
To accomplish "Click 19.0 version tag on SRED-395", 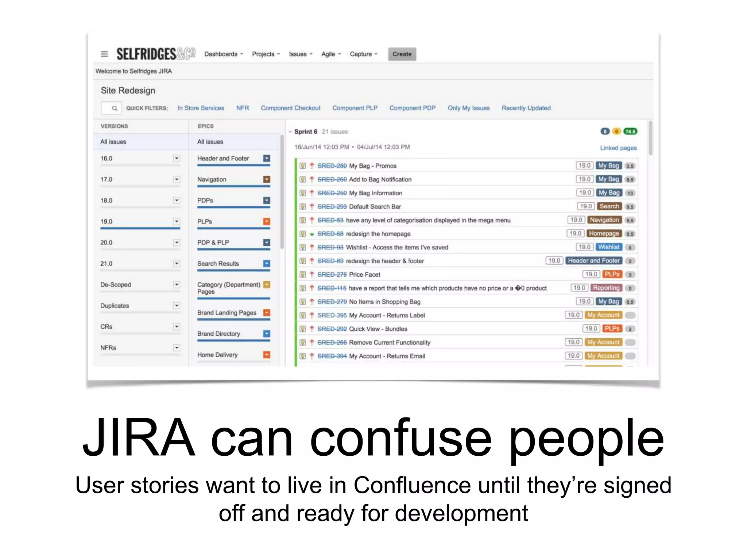I will pos(574,315).
